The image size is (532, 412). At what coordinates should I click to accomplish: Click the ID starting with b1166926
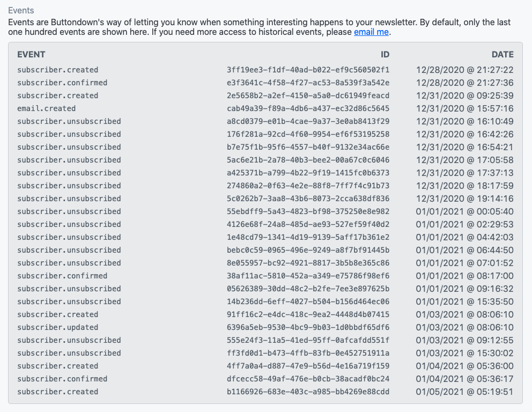click(308, 392)
